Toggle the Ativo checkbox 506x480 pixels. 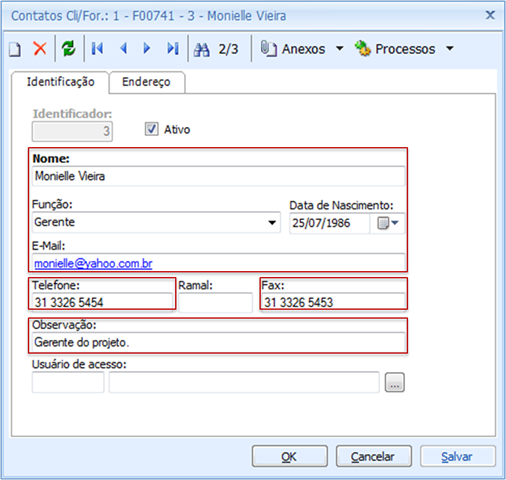point(151,129)
